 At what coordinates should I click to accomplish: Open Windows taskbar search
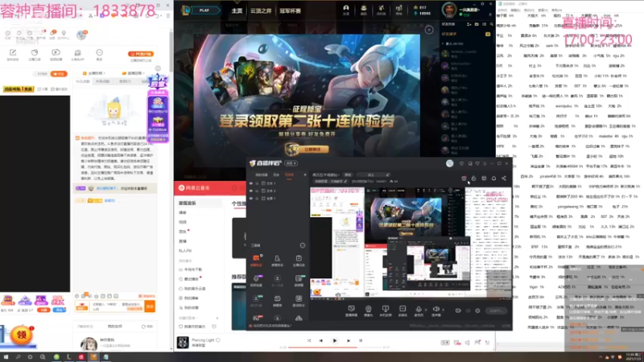18,357
